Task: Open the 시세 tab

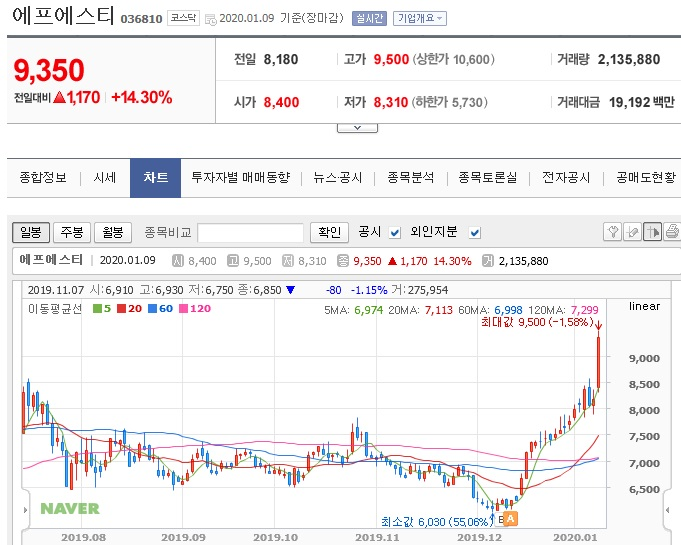Action: [105, 178]
